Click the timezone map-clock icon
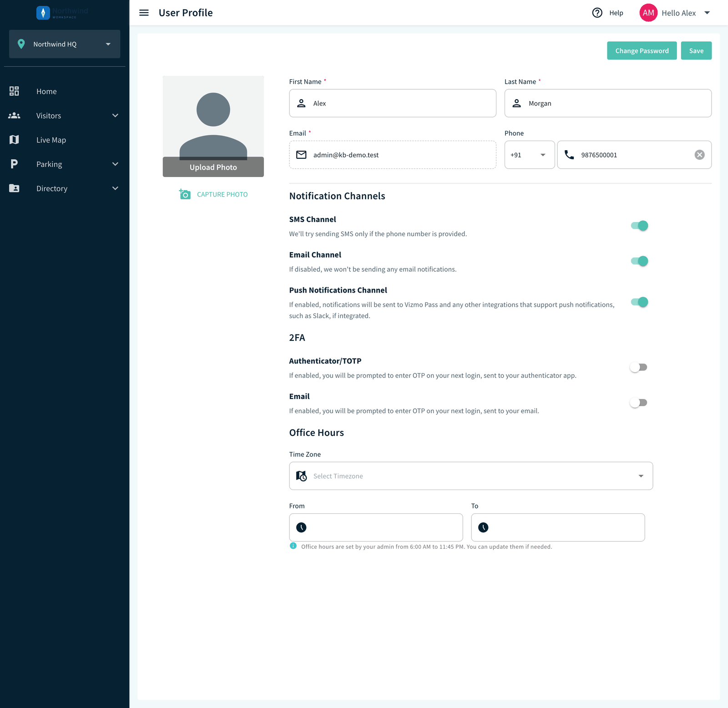 coord(301,476)
